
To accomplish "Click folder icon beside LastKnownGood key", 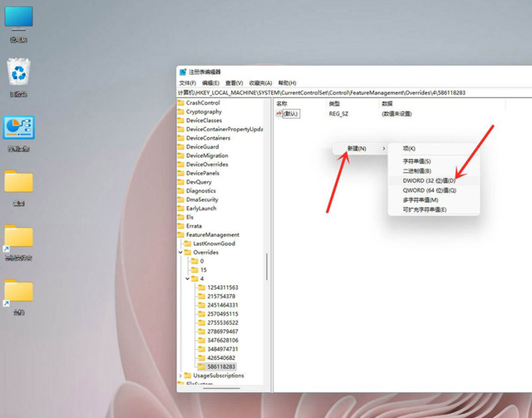I will 188,243.
